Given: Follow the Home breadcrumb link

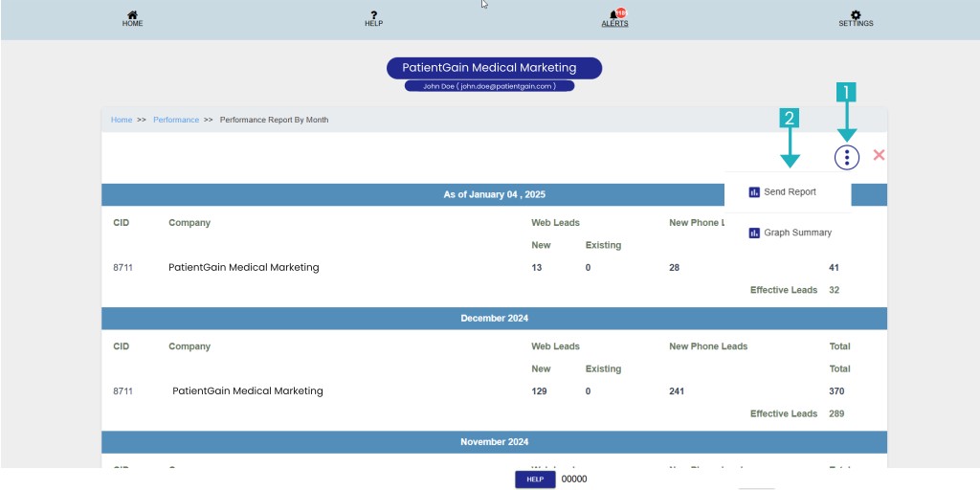Looking at the screenshot, I should 122,120.
